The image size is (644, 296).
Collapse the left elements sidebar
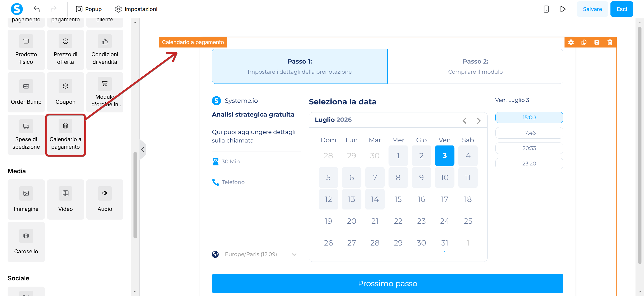142,149
